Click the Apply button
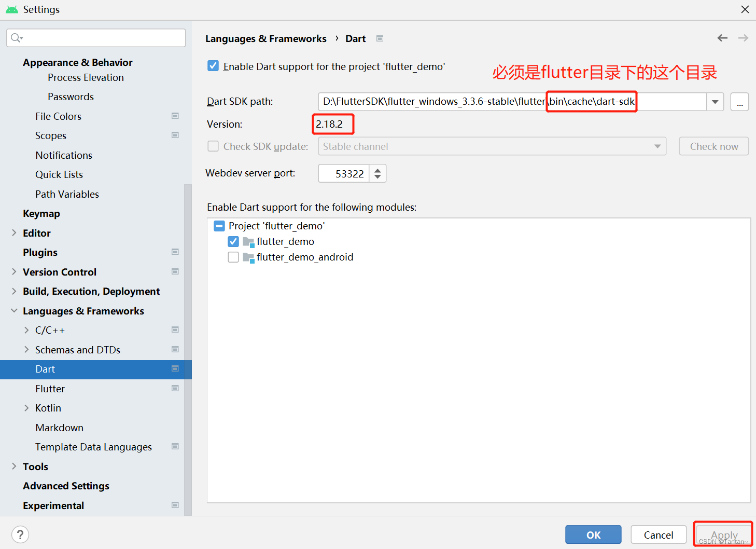The width and height of the screenshot is (756, 549). pyautogui.click(x=724, y=534)
